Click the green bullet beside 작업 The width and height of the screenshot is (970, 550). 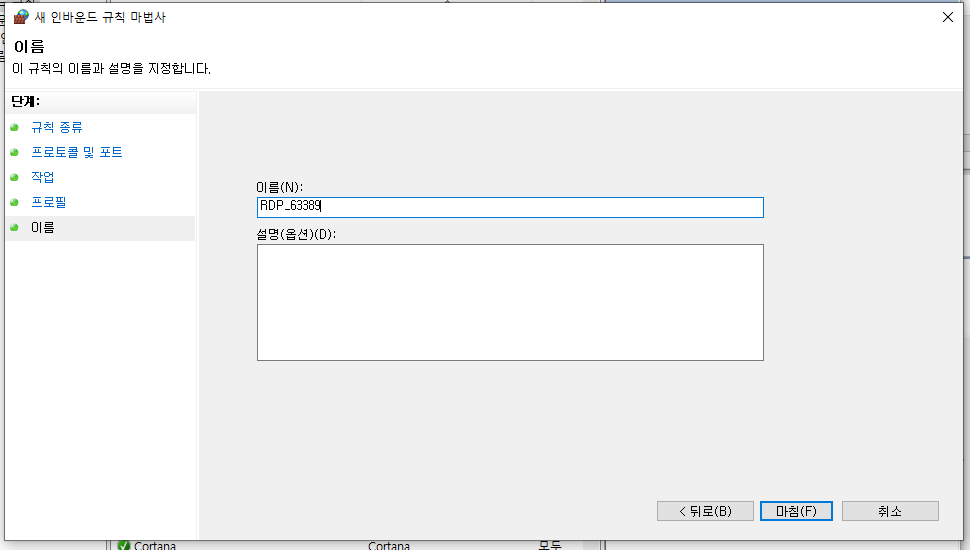(14, 178)
